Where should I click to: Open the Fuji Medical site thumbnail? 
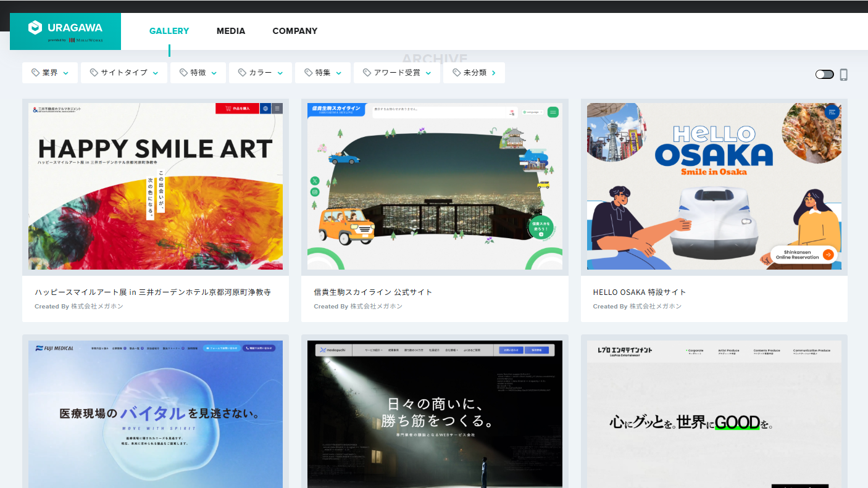point(156,414)
